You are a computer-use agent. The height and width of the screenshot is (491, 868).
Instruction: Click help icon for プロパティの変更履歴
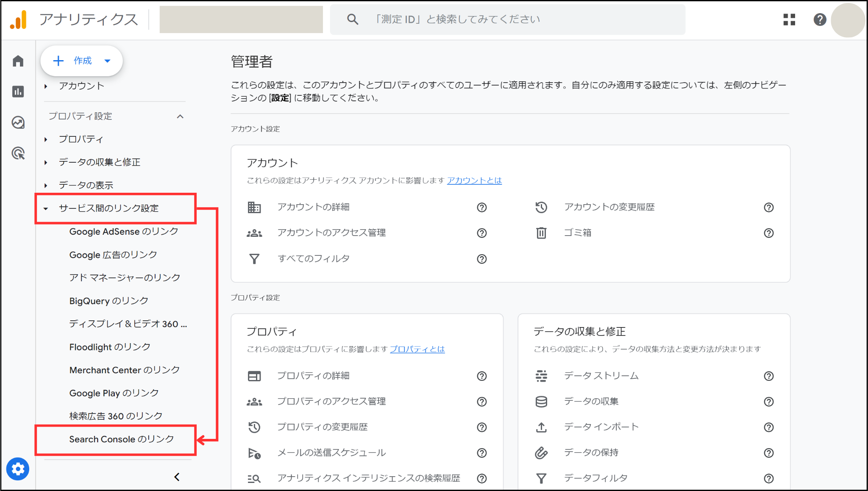click(x=482, y=427)
